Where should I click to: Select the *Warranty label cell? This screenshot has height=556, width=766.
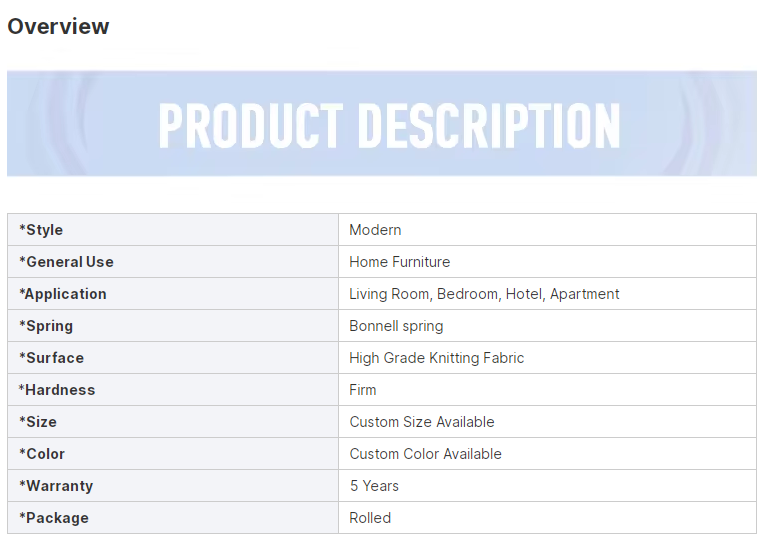coord(173,486)
